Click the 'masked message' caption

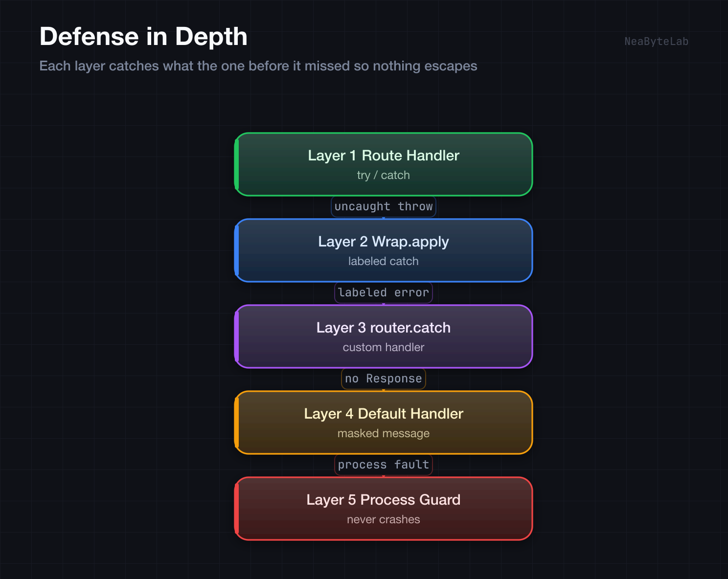(x=384, y=433)
